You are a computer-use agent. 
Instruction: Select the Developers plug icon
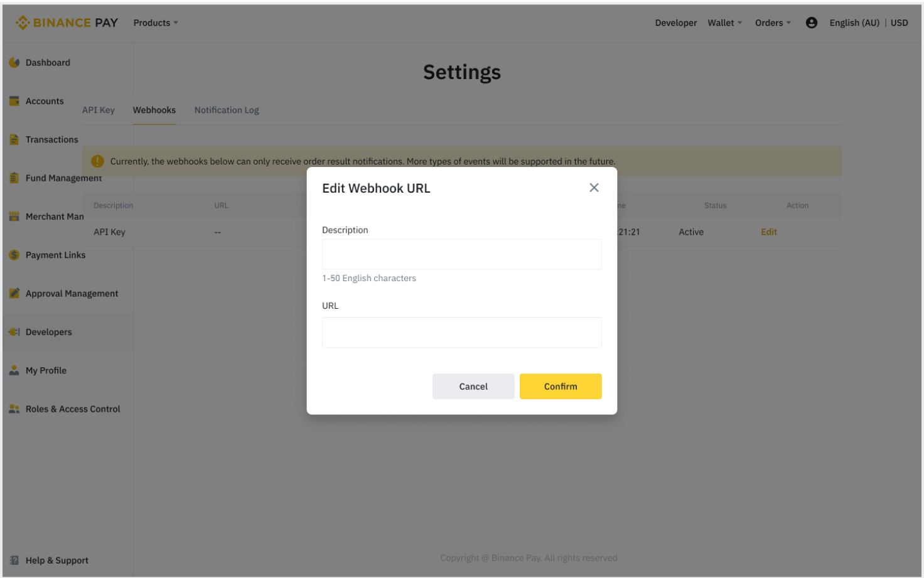tap(14, 332)
